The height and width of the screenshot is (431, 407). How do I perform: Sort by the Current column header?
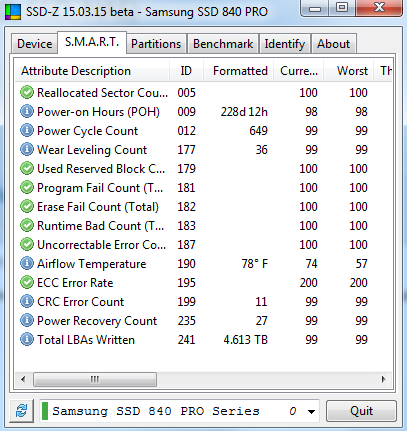298,71
